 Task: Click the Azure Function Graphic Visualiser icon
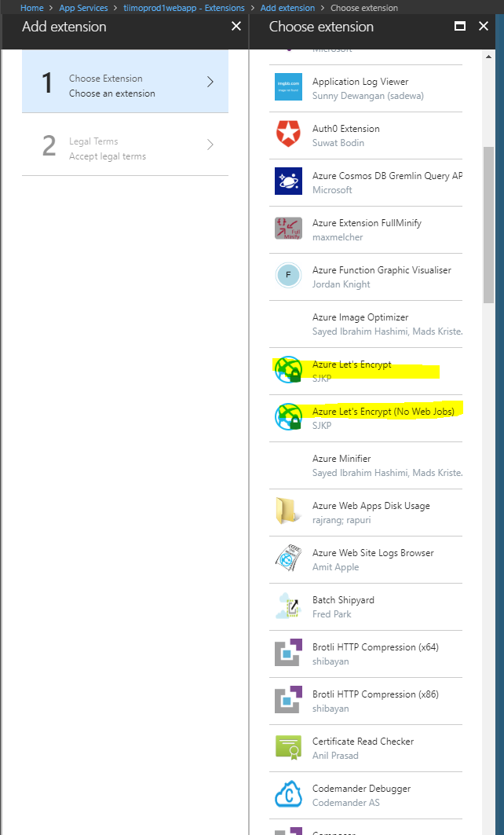(x=288, y=276)
